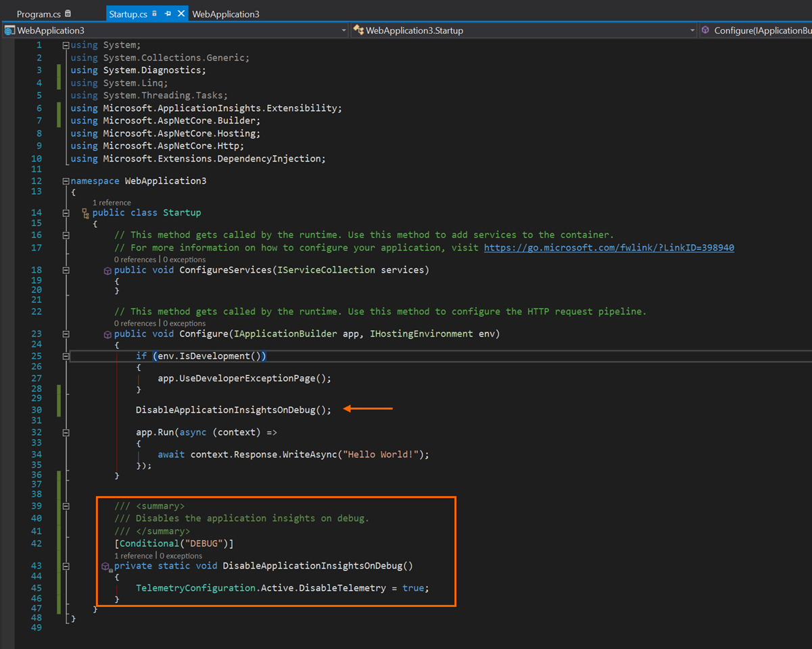Open the go.microsoft.com fwlink URL
The height and width of the screenshot is (649, 812).
(608, 247)
